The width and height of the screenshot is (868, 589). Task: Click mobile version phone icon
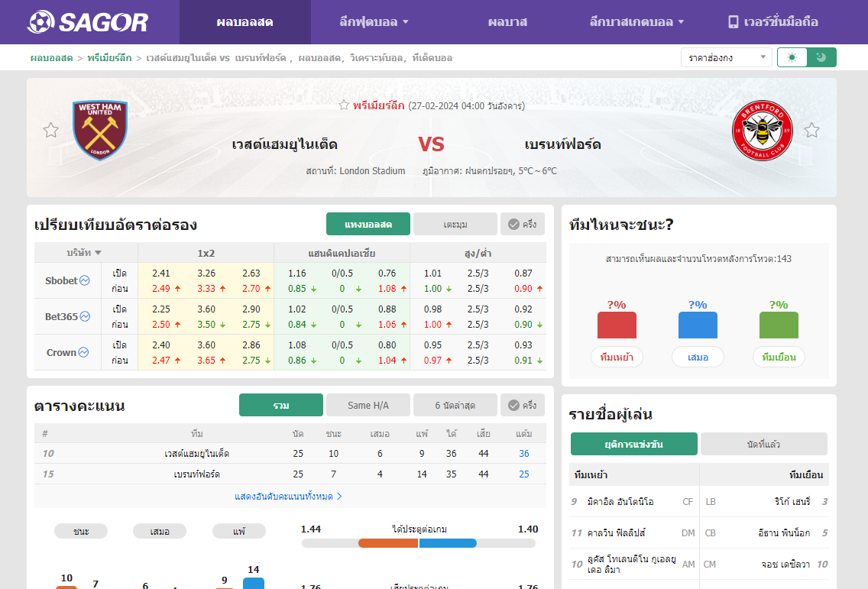tap(733, 22)
